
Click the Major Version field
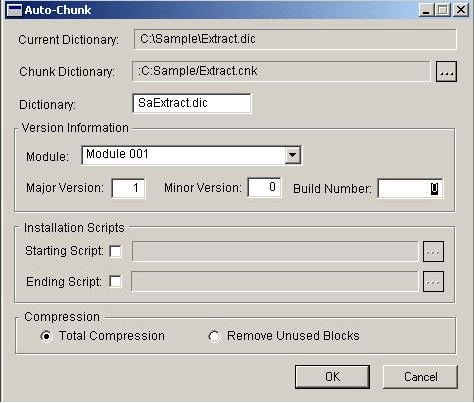pos(128,188)
